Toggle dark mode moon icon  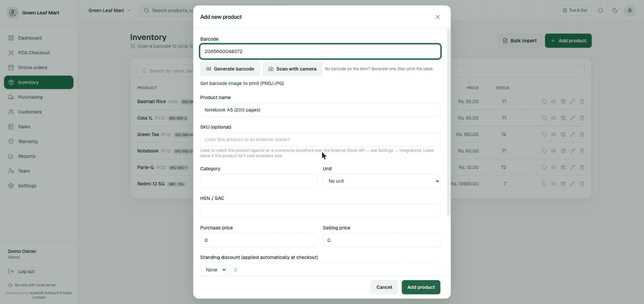click(x=615, y=10)
